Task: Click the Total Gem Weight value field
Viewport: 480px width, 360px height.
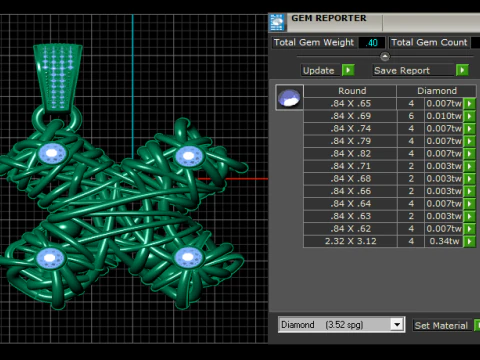Action: pos(372,43)
